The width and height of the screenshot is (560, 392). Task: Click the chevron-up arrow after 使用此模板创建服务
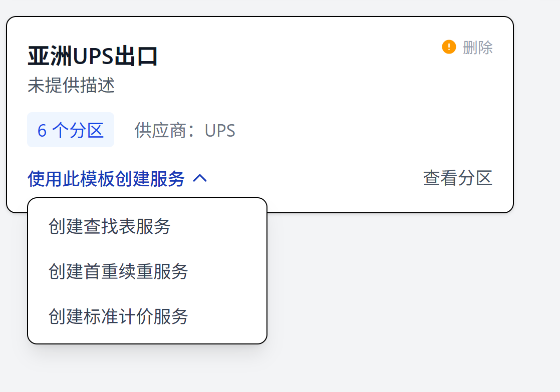coord(200,178)
